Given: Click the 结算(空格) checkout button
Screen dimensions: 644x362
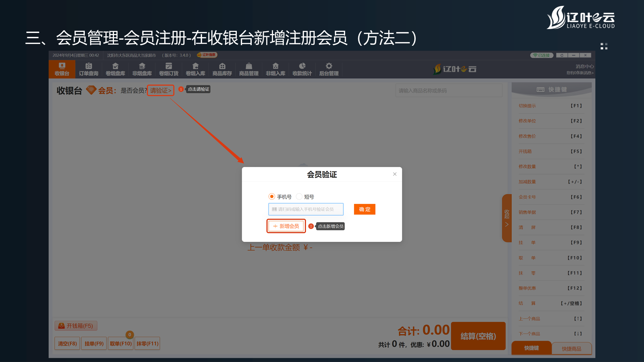Looking at the screenshot, I should [478, 336].
